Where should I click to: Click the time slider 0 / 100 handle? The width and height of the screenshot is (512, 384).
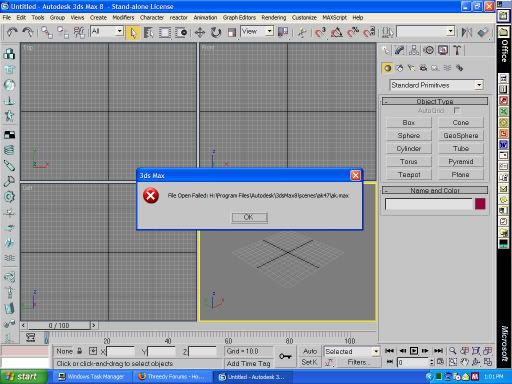tap(59, 325)
